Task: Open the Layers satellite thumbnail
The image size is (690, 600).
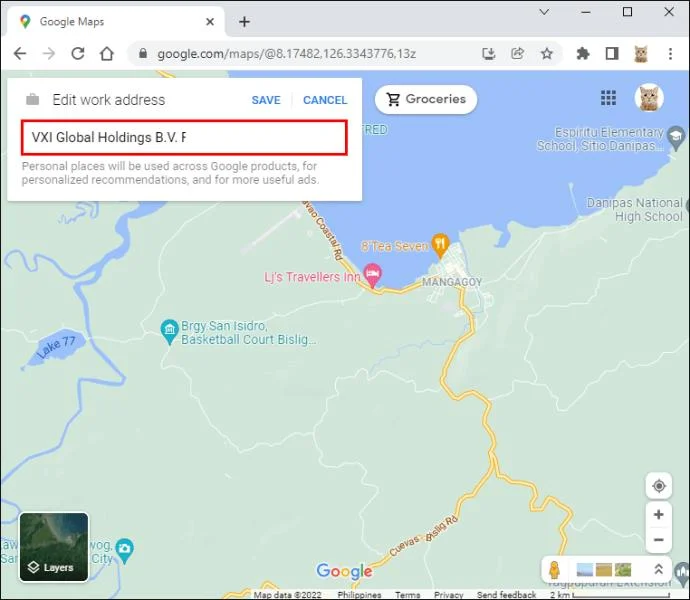Action: 54,547
